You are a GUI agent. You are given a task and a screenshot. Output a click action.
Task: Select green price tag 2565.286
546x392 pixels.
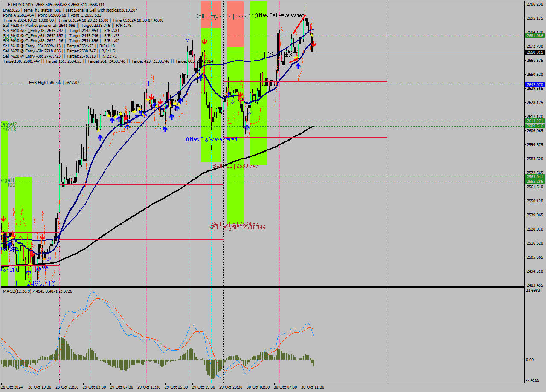pos(534,181)
